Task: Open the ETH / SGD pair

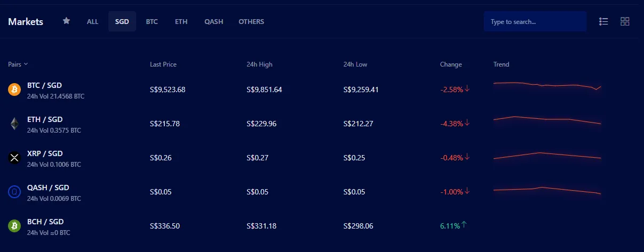Action: tap(45, 119)
